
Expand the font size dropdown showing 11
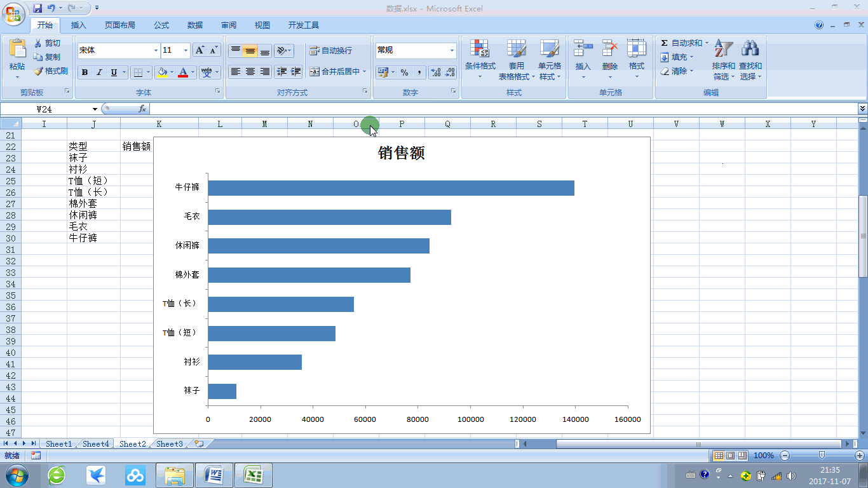(x=186, y=51)
